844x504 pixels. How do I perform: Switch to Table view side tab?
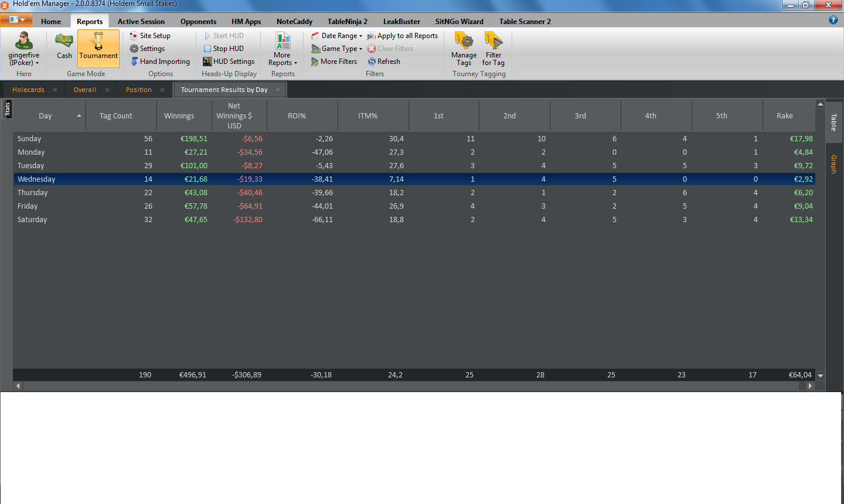833,122
